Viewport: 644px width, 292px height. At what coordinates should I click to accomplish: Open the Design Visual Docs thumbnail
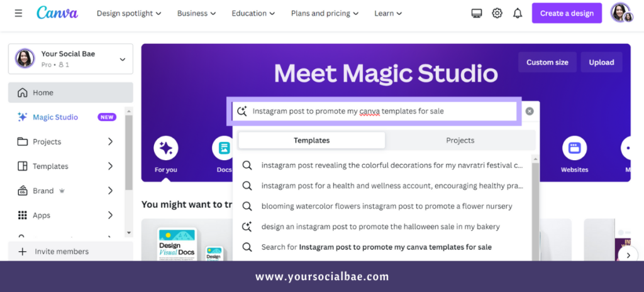177,244
